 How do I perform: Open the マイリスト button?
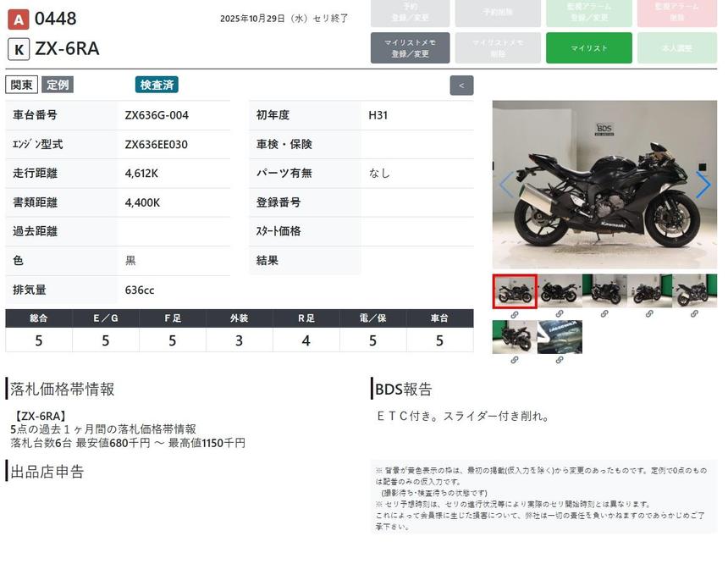(x=589, y=48)
